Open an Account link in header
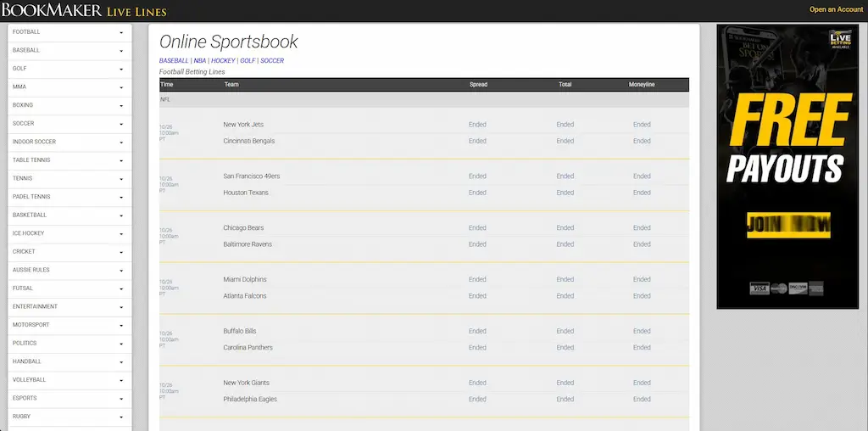The image size is (868, 431). coord(836,9)
